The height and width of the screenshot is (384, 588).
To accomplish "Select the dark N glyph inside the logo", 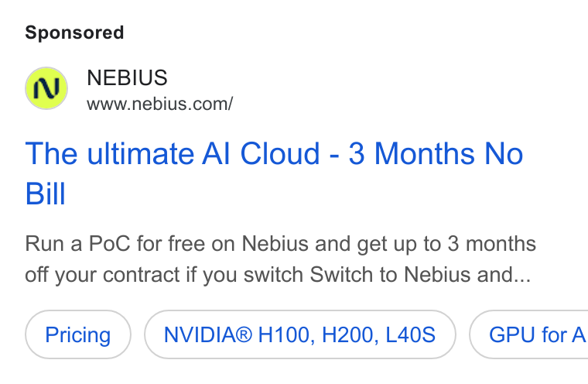I will pyautogui.click(x=46, y=88).
